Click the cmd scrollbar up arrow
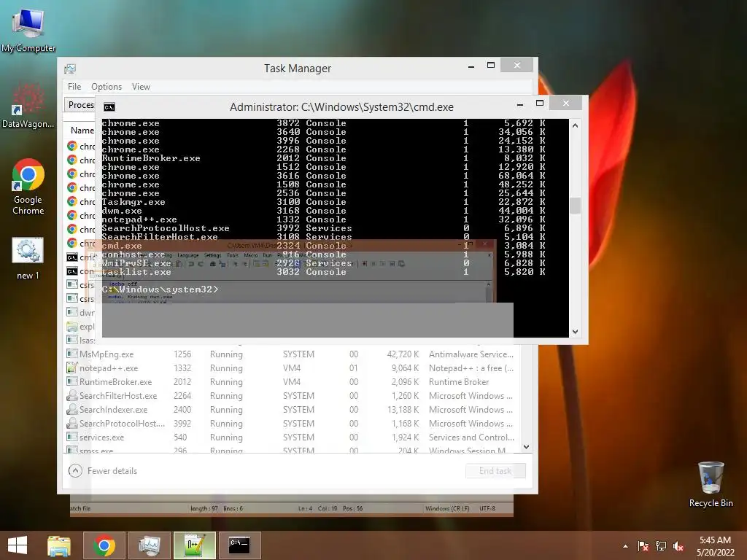 (x=575, y=125)
